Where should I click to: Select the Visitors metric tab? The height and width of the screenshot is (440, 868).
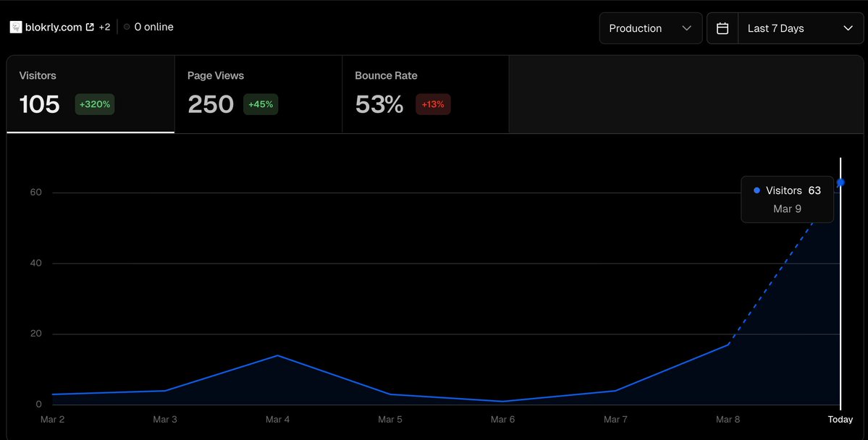[90, 94]
